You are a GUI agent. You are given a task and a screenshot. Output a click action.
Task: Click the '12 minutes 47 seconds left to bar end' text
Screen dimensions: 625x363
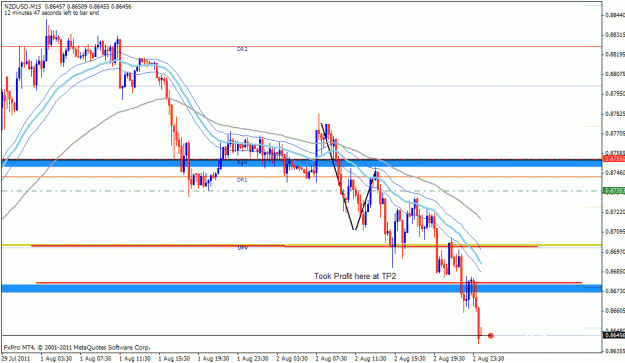[x=51, y=13]
